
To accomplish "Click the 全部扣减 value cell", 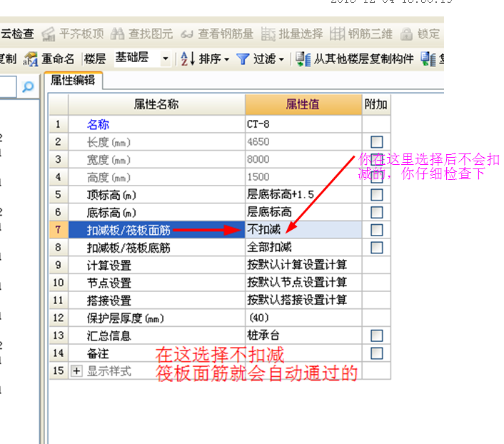I will point(303,248).
